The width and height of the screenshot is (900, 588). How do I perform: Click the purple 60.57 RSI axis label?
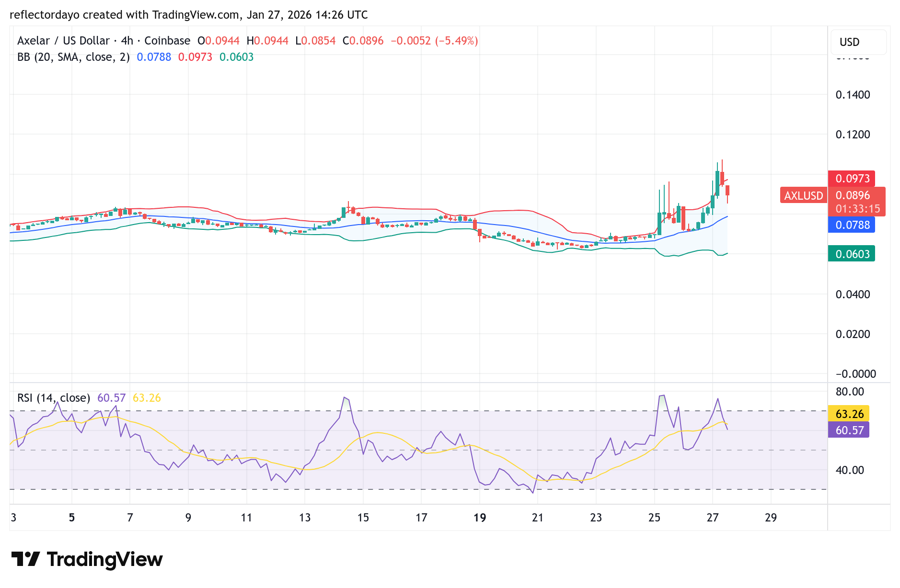pos(849,430)
